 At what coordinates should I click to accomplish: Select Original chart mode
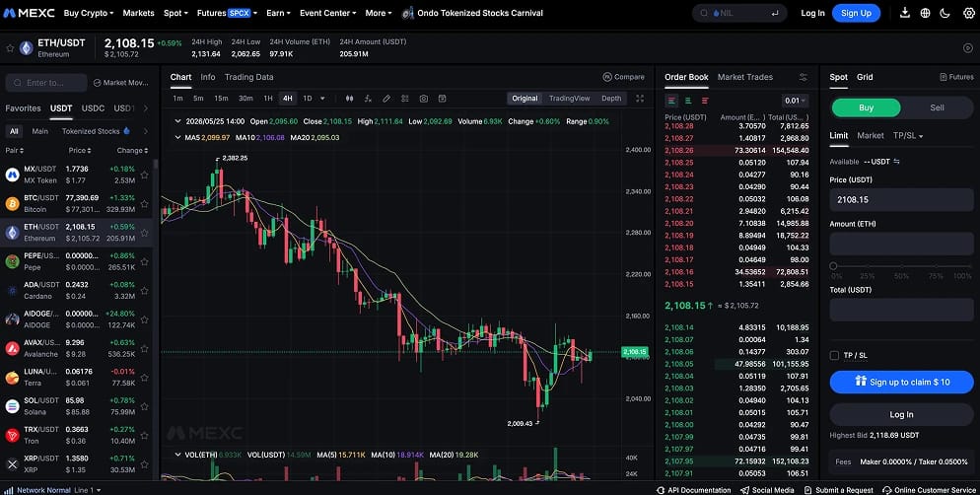pyautogui.click(x=525, y=99)
